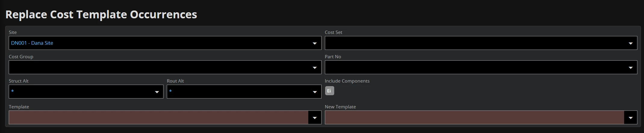Expand the New Template dropdown arrow button
Screen dimensions: 644x133
coord(630,118)
